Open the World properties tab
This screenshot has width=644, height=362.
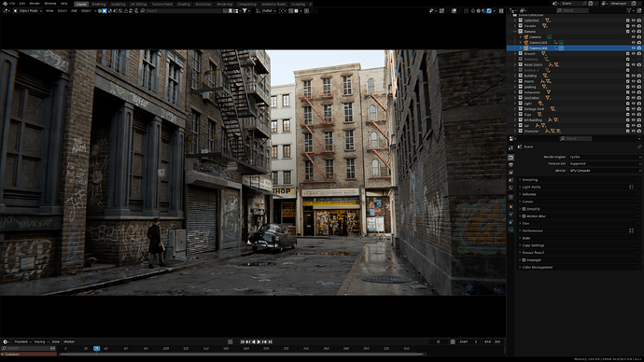[511, 188]
